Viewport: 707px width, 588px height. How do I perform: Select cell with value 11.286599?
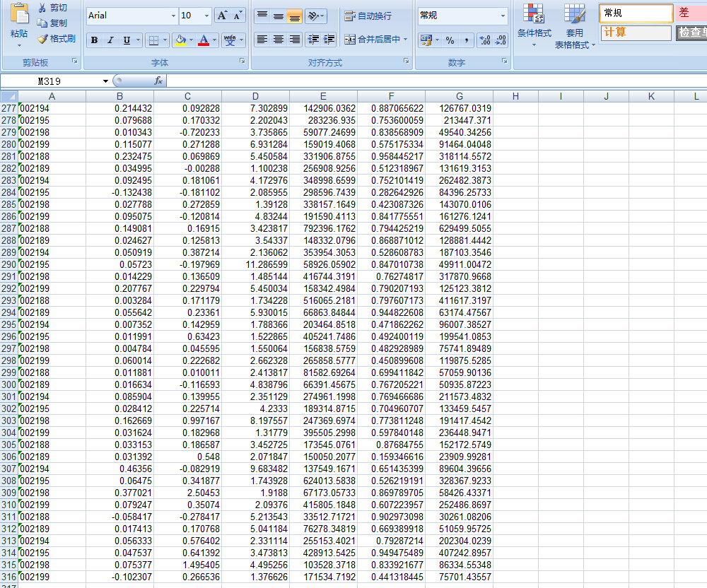256,264
